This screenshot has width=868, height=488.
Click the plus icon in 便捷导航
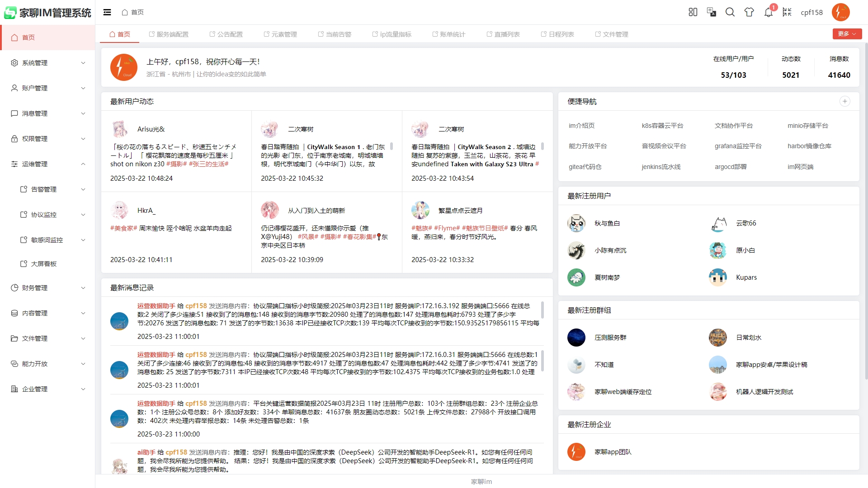coord(844,101)
